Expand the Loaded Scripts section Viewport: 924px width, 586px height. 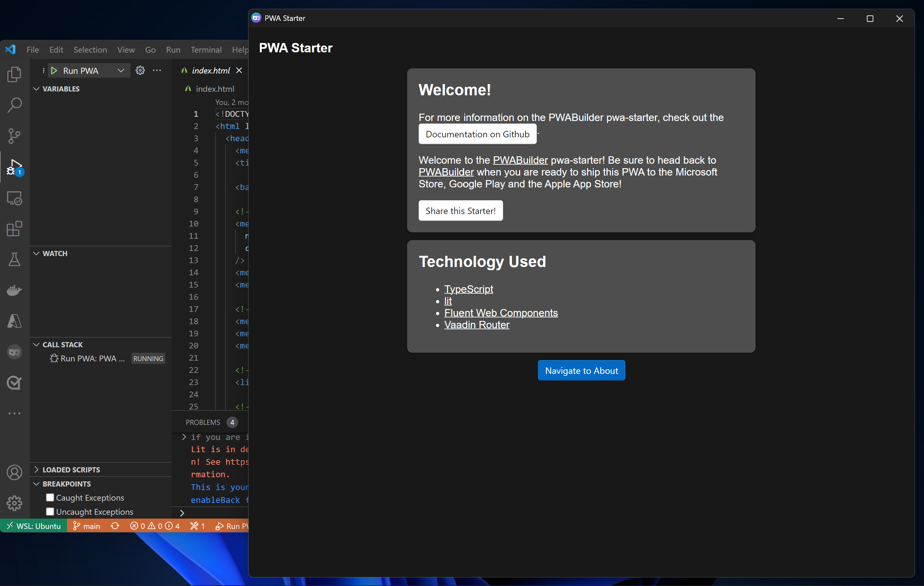pos(71,470)
